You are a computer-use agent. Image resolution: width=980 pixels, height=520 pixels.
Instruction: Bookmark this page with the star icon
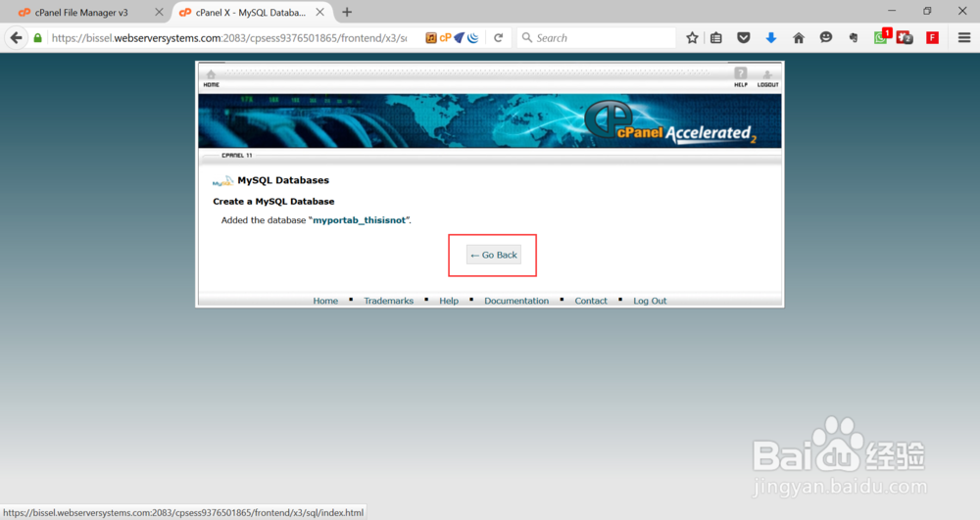pos(692,38)
